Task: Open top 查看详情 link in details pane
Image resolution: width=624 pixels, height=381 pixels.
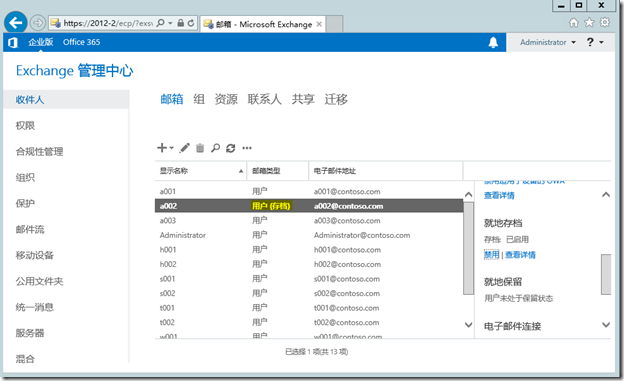Action: coord(499,195)
